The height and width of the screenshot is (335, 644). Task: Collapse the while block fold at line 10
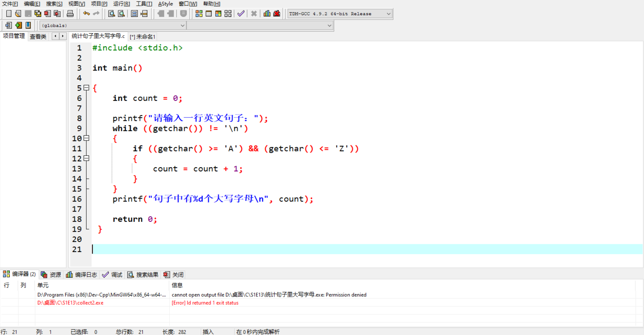point(86,138)
